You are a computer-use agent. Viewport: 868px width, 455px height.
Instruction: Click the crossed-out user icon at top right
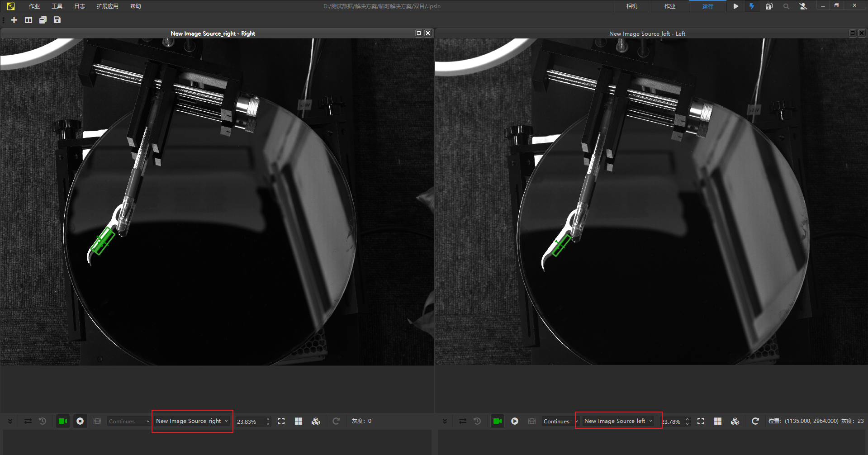[x=803, y=6]
